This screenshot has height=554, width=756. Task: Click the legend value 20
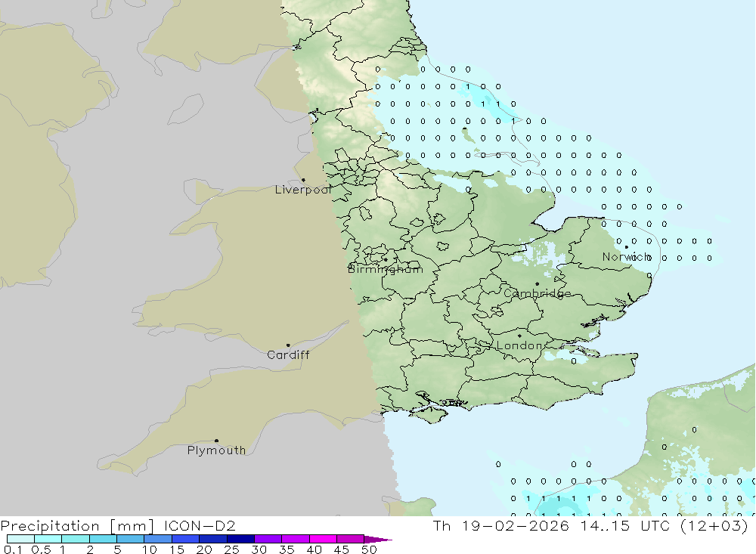[x=204, y=549]
